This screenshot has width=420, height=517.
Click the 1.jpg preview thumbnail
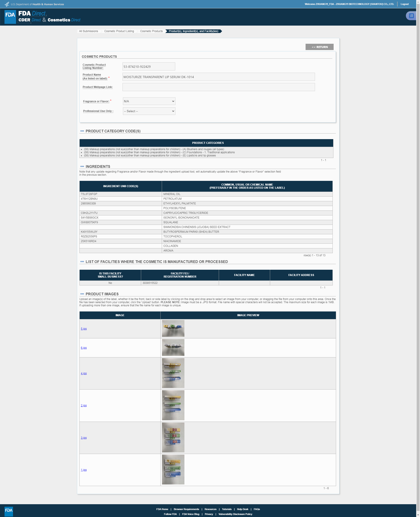(x=173, y=470)
